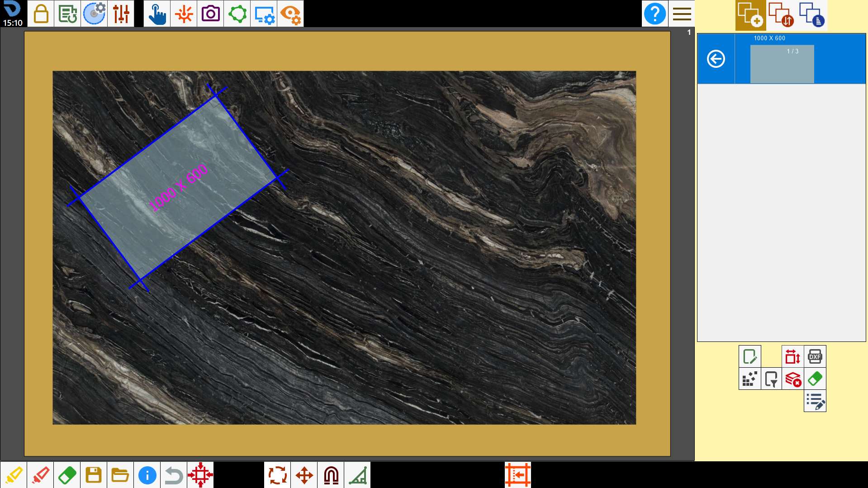
Task: Click the green eraser in the right panel
Action: click(815, 379)
